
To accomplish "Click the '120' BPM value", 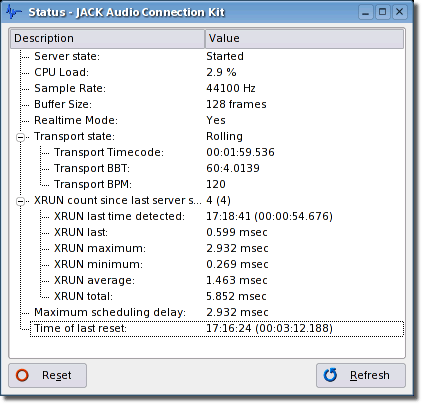I will point(216,184).
